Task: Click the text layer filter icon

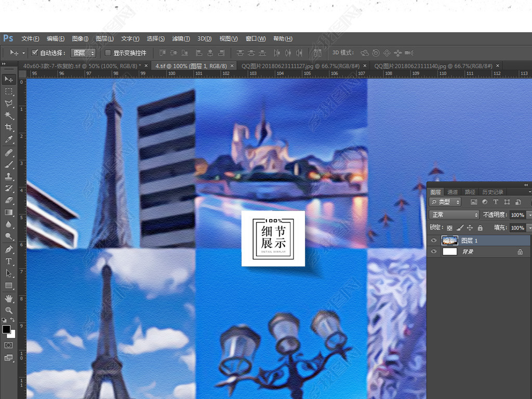Action: 496,202
